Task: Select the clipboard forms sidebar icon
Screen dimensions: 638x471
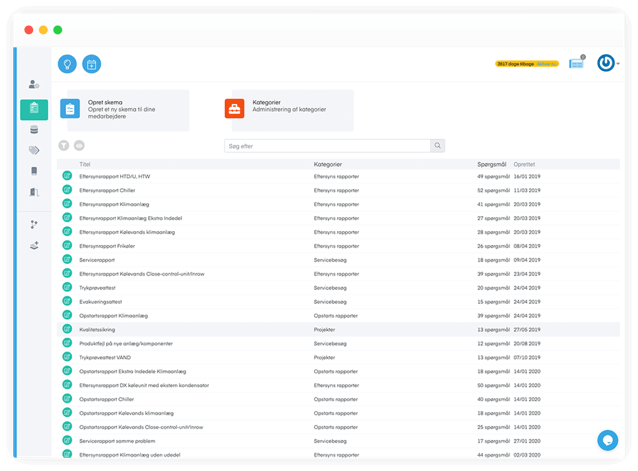Action: tap(34, 108)
